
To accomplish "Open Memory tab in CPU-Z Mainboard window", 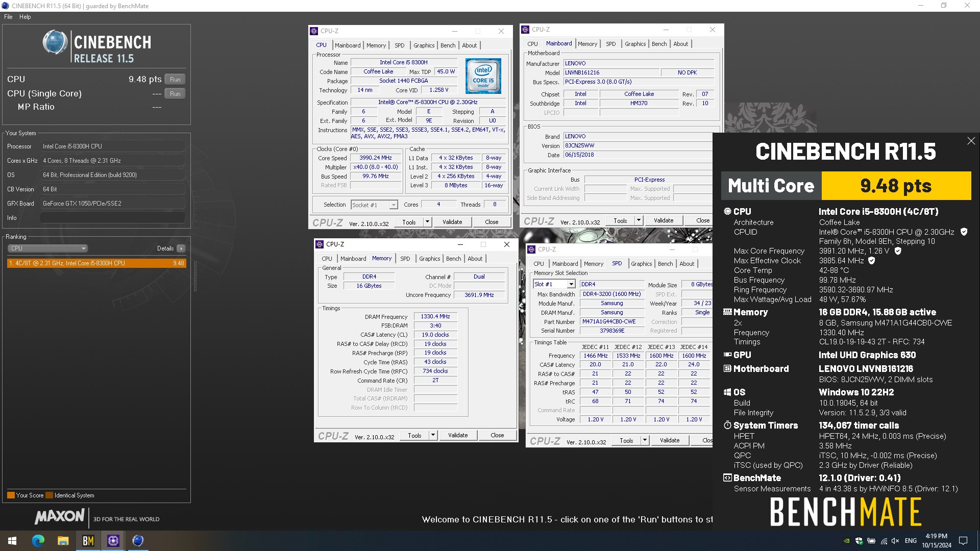I will click(x=587, y=44).
